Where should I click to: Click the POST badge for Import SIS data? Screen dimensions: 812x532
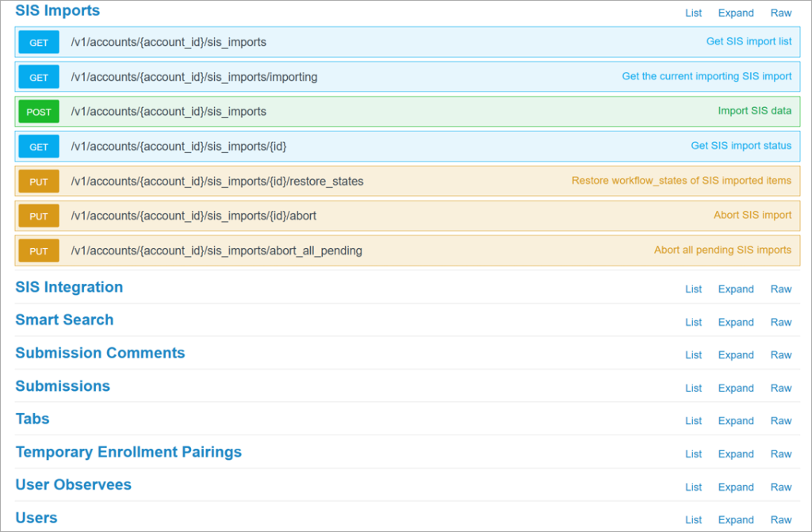(39, 112)
